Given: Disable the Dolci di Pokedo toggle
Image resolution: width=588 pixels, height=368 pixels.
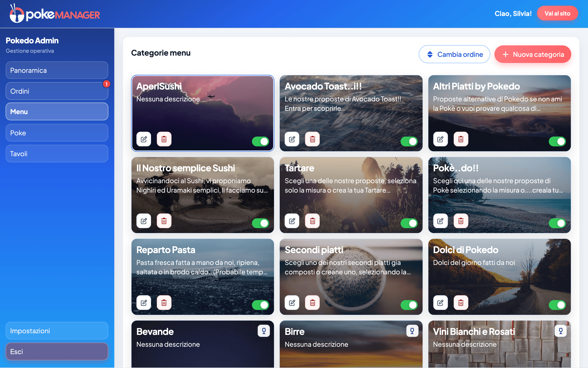Looking at the screenshot, I should point(557,305).
